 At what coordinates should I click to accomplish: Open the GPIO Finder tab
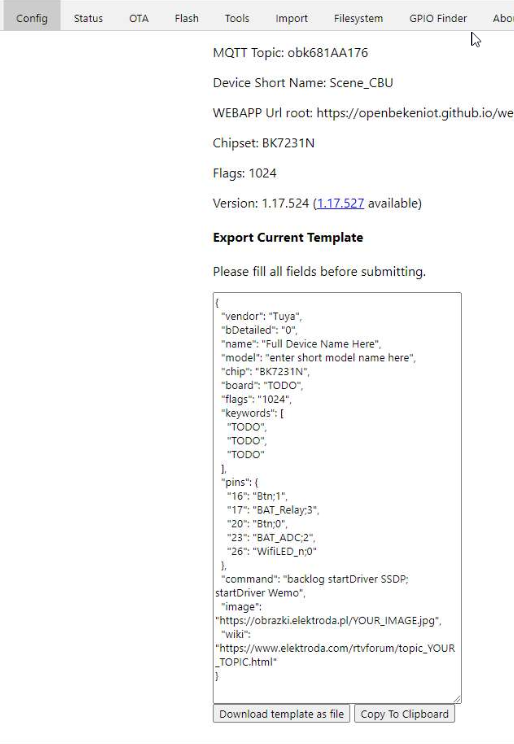438,18
